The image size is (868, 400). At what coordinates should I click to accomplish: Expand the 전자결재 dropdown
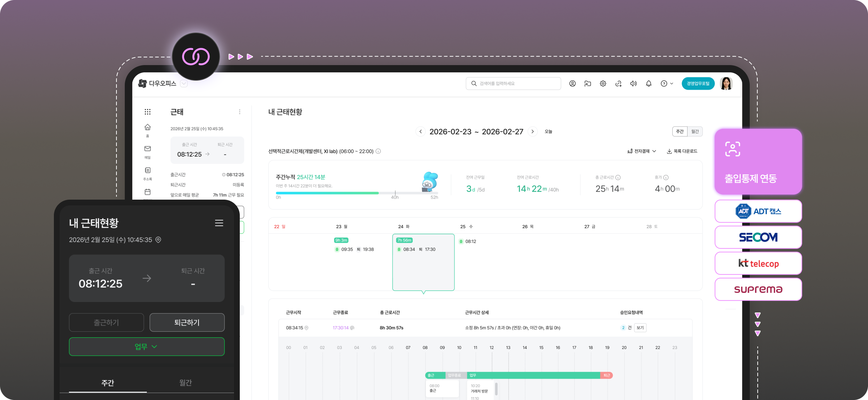(642, 151)
